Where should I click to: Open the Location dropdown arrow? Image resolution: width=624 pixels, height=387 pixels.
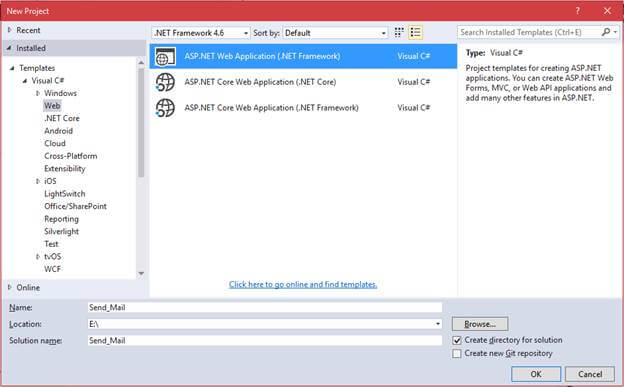tap(438, 324)
